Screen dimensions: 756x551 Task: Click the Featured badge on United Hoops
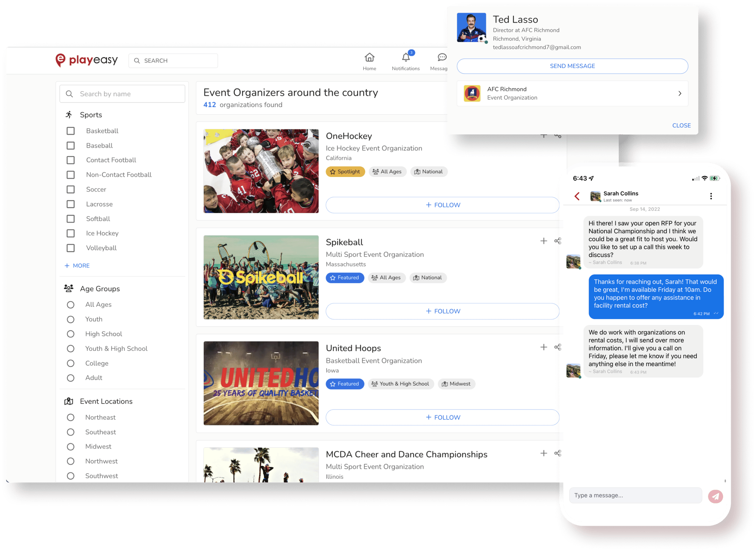(345, 384)
